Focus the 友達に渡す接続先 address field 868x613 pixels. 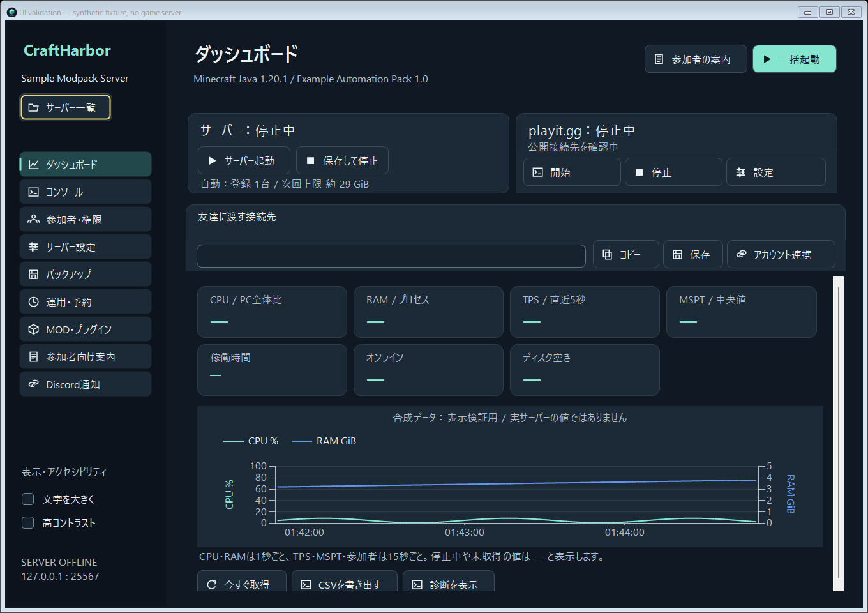coord(391,256)
